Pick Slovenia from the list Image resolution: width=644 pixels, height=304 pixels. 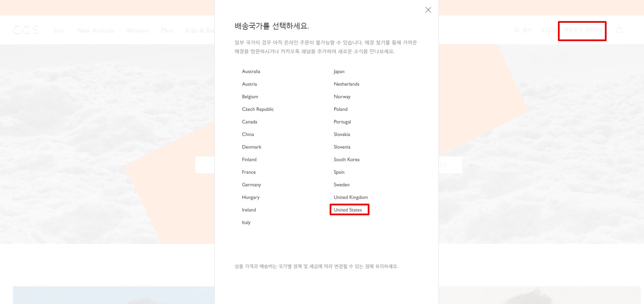pyautogui.click(x=342, y=147)
